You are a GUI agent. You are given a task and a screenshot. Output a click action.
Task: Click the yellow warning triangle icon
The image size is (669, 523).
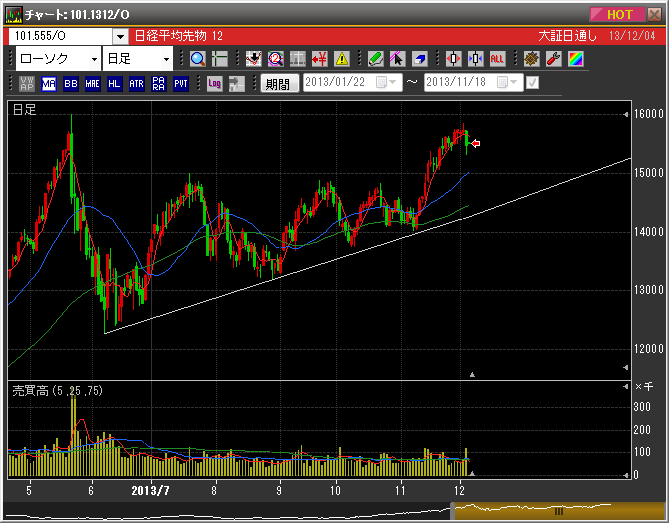coord(342,59)
